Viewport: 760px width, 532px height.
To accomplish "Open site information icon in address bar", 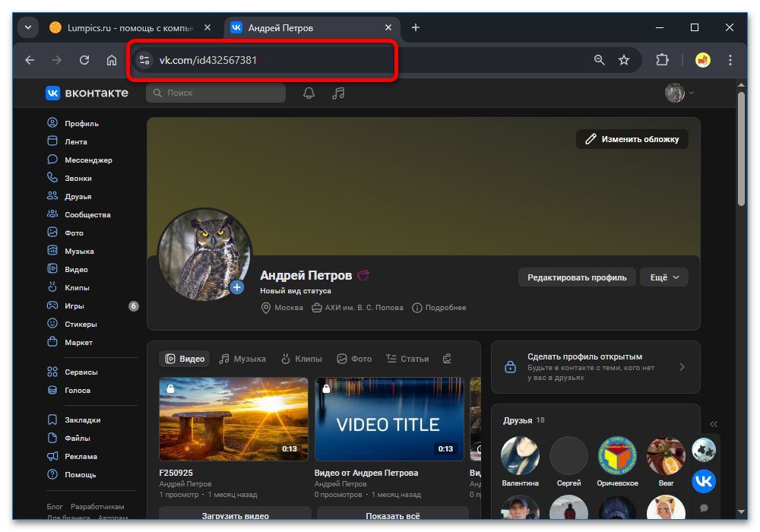I will 144,60.
